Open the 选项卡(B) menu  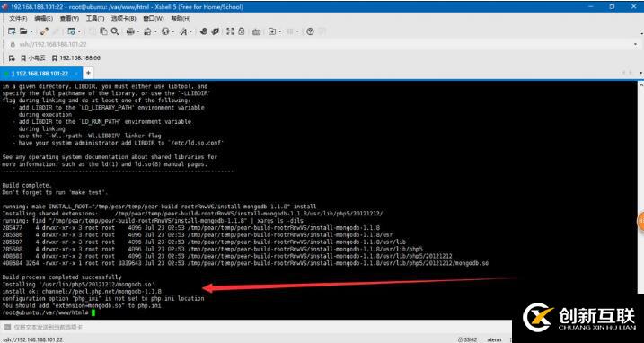point(124,19)
